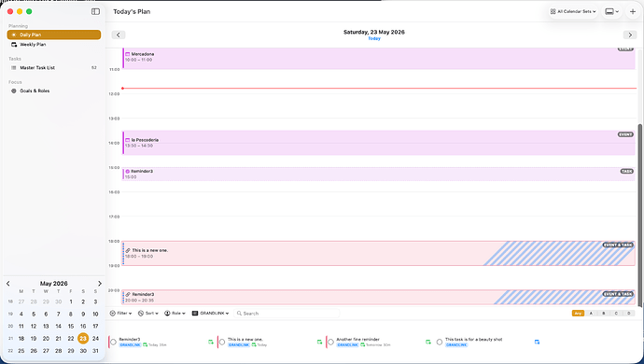644x364 pixels.
Task: Click EVENT & TASK badge on 18:00 event
Action: point(618,245)
